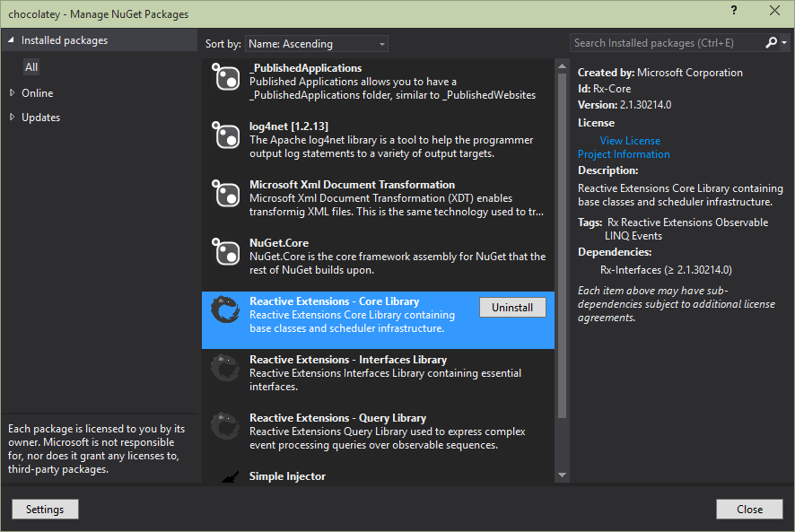Screen dimensions: 795x532
Task: Open the Project Information link
Action: click(624, 154)
